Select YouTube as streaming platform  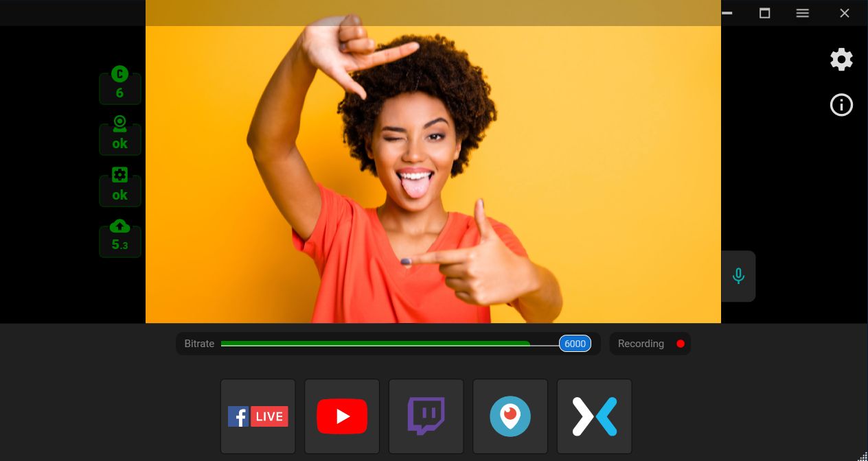click(341, 416)
